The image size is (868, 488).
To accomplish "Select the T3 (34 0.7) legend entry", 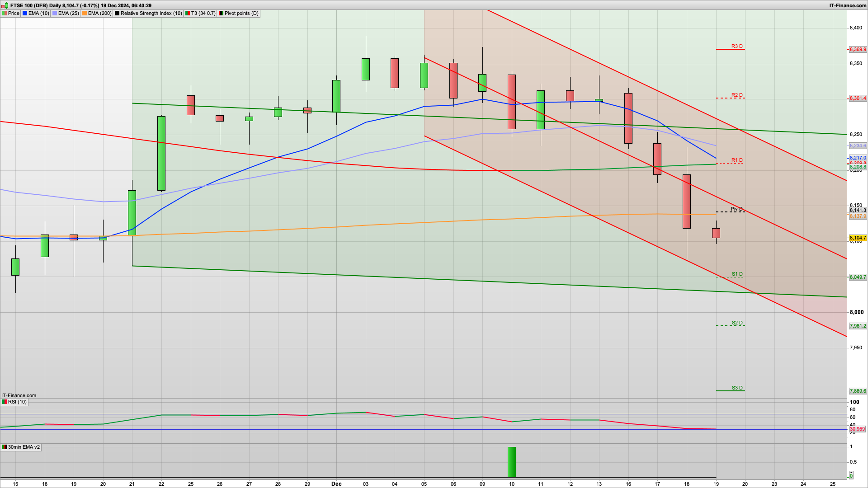I will coord(200,13).
